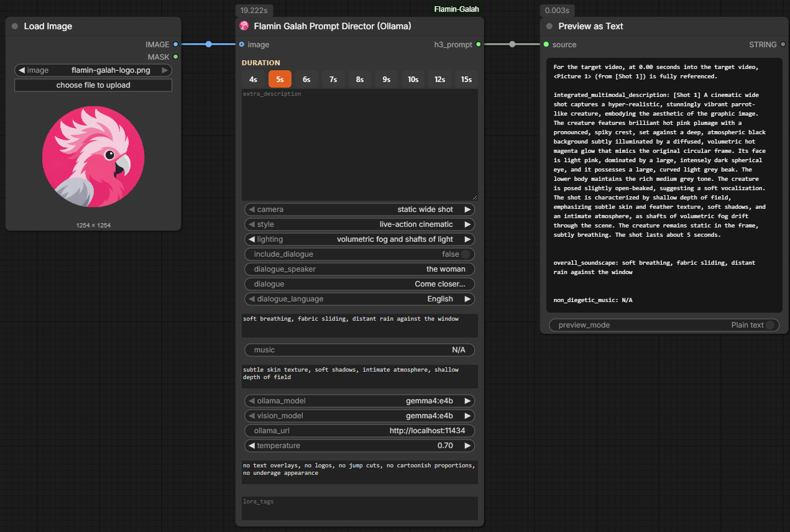Pick the 7s duration button
Image resolution: width=790 pixels, height=532 pixels.
(333, 79)
